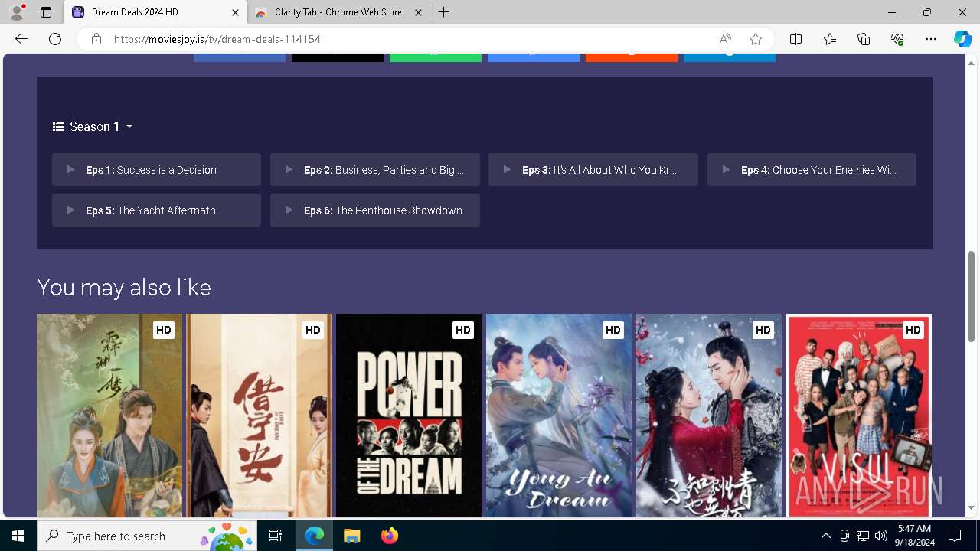
Task: Click the taskbar search box
Action: point(147,536)
